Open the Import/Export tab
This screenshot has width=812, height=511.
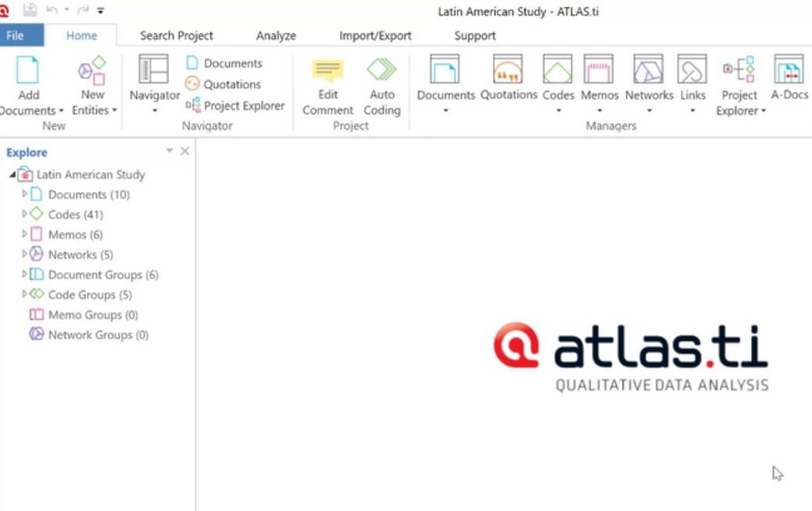(375, 36)
